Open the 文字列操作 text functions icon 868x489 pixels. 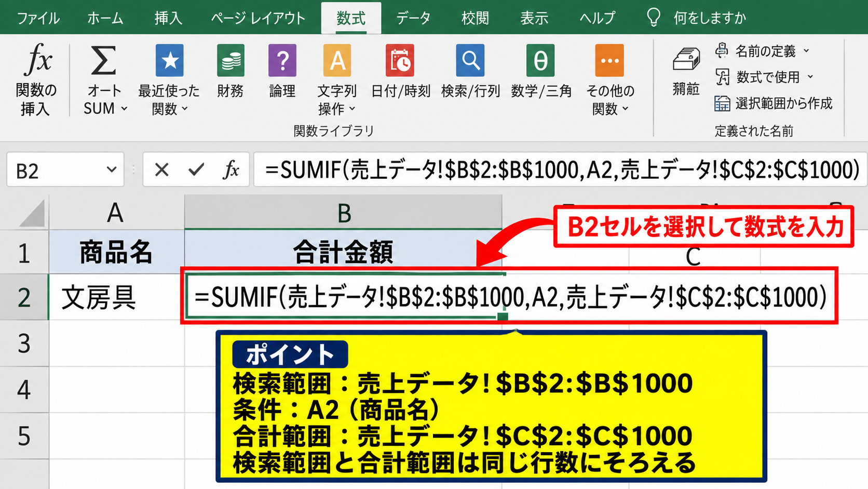click(337, 60)
